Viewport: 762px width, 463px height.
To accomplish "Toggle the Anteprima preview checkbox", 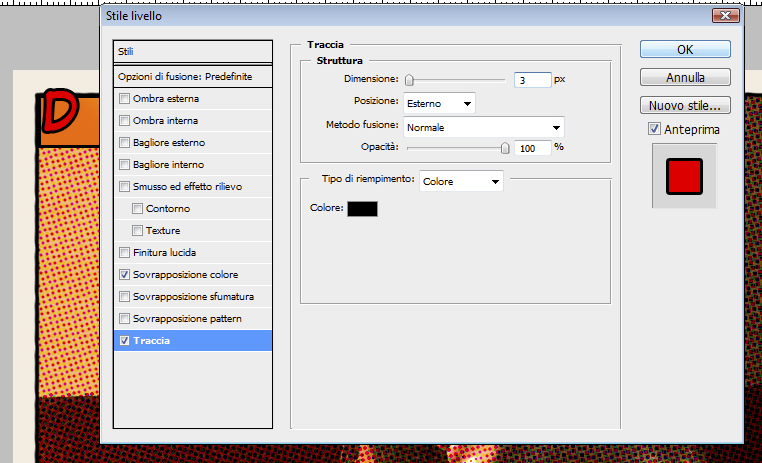I will (654, 129).
